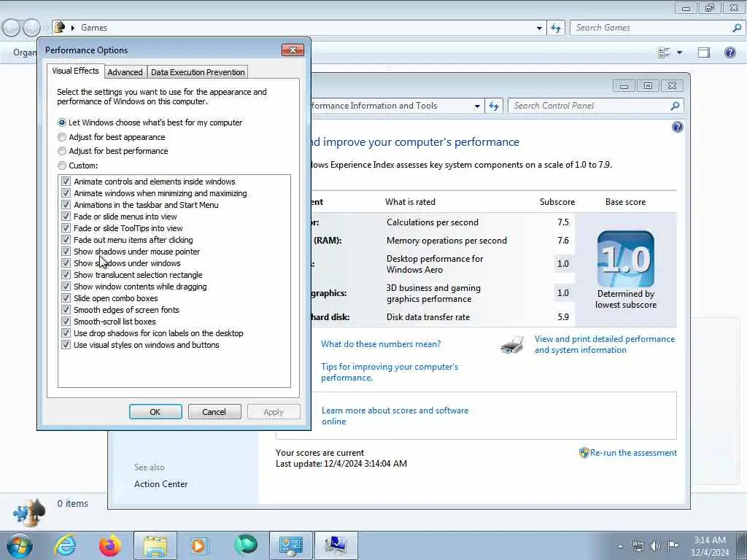Refresh the Performance Information address bar
747x560 pixels.
pos(494,106)
